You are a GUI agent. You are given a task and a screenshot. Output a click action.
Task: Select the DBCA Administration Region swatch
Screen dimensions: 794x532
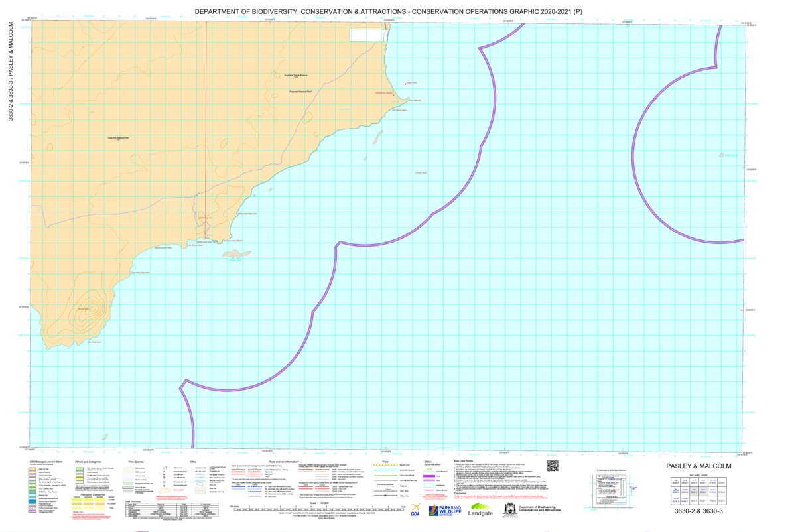(x=429, y=476)
